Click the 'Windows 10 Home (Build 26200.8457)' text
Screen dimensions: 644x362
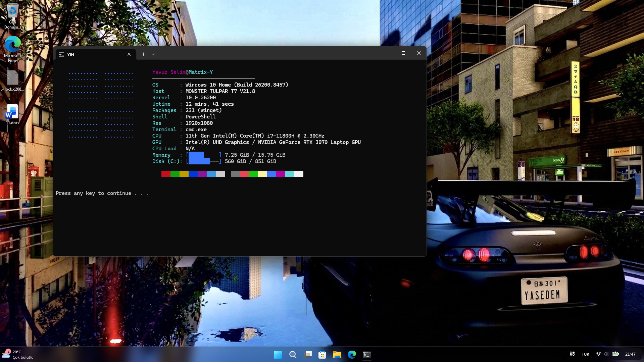[237, 85]
